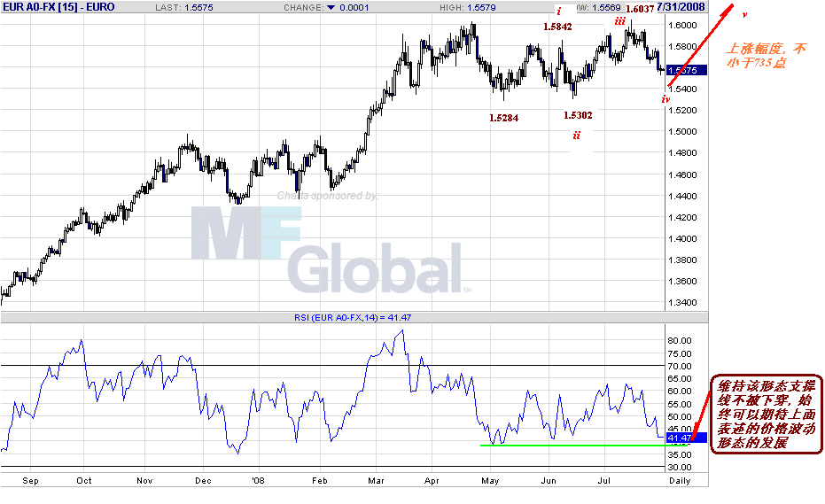Viewport: 825px width, 504px height.
Task: Click the 1.5200 price axis label
Action: tap(682, 111)
